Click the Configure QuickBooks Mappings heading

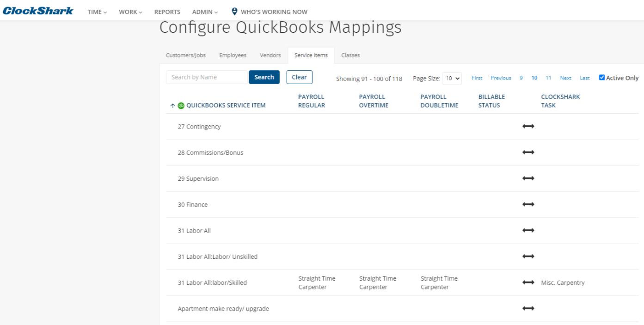pyautogui.click(x=281, y=28)
